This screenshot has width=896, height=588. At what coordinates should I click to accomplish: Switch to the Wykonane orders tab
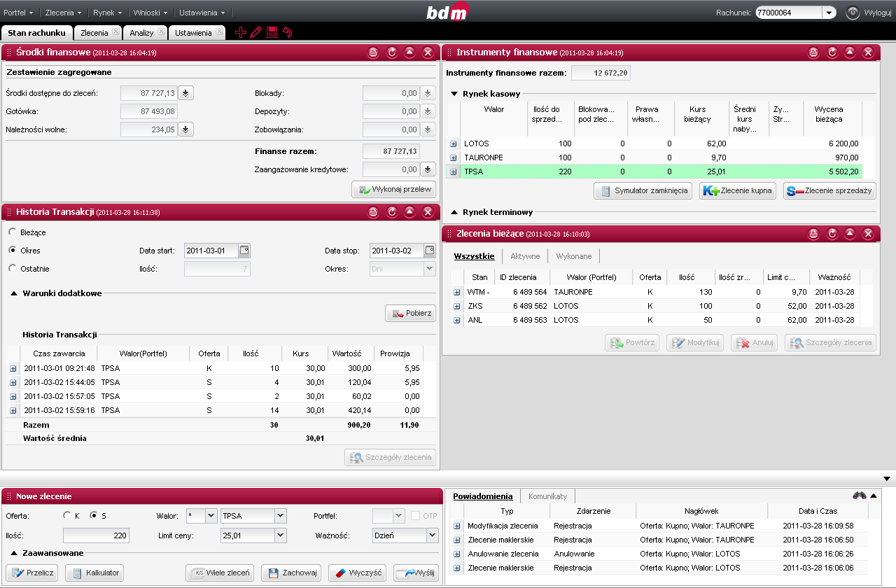pos(573,256)
